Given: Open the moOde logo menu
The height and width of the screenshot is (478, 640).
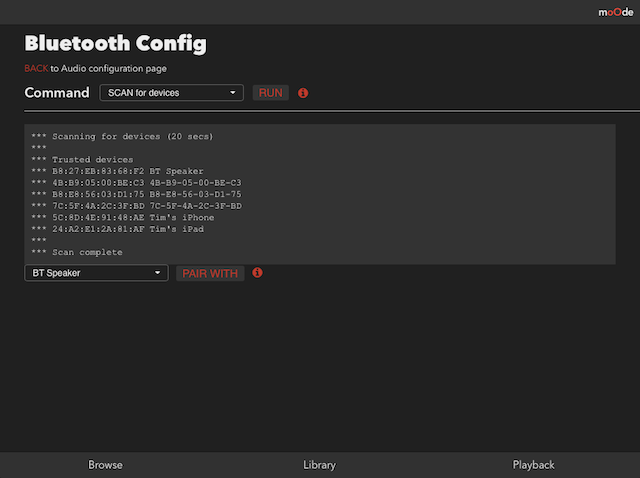Looking at the screenshot, I should click(616, 12).
